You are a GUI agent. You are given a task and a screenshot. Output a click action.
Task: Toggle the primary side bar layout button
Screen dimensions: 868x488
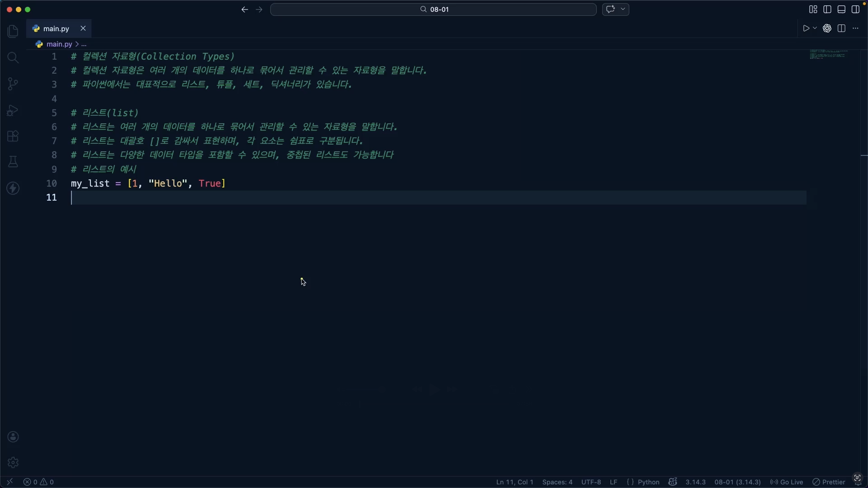click(827, 9)
